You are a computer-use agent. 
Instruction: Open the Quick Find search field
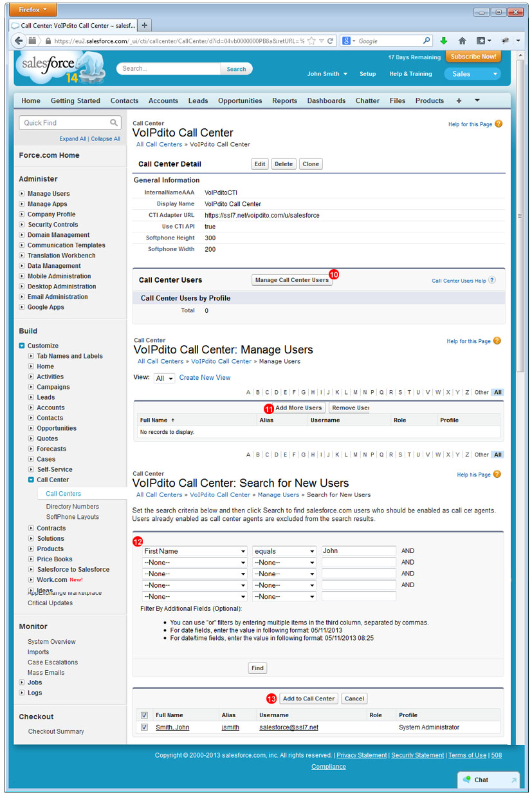(x=66, y=122)
